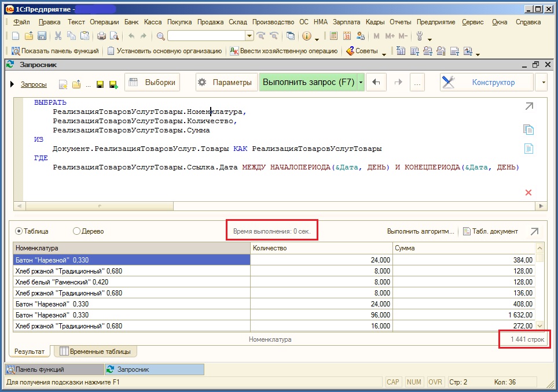The image size is (558, 392).
Task: Expand dropdown arrow next to Конструктор
Action: coord(542,83)
